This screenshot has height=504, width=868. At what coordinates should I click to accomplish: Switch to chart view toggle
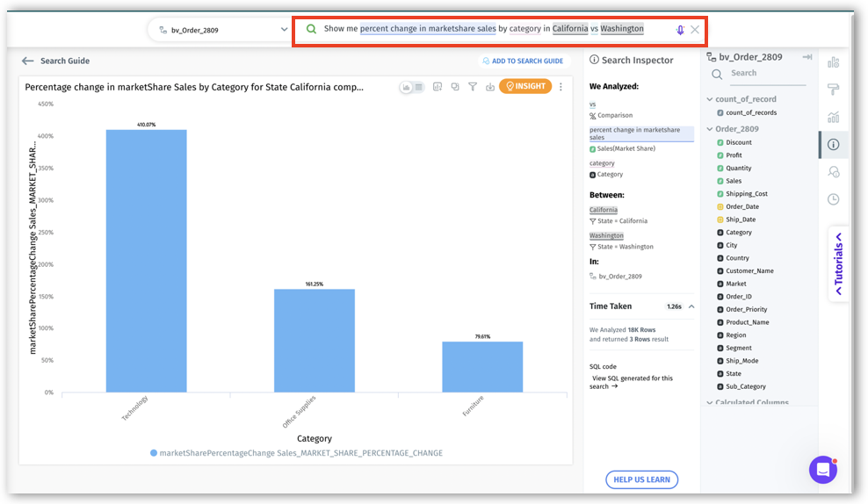406,87
